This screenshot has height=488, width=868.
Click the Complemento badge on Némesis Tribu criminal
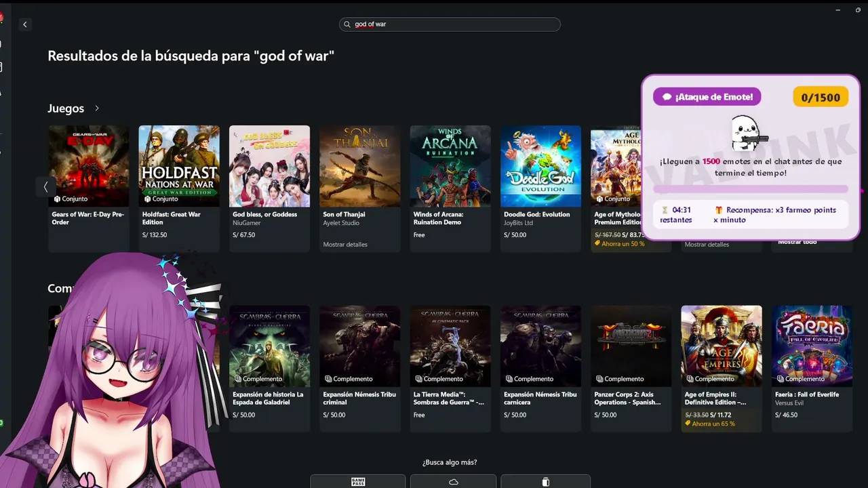tap(349, 379)
